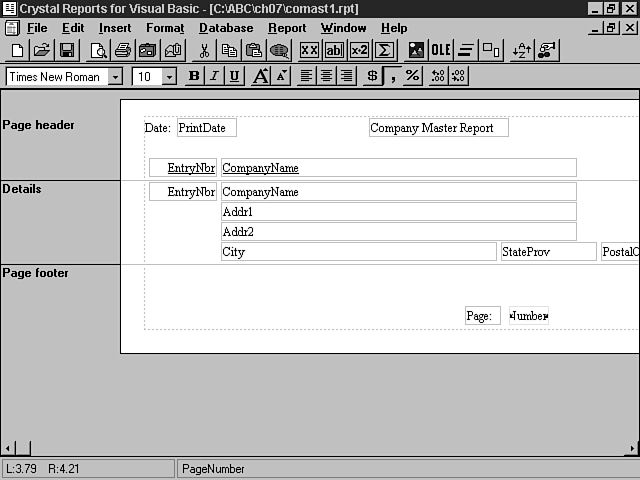
Task: Select the Company Master Report title field
Action: point(438,128)
